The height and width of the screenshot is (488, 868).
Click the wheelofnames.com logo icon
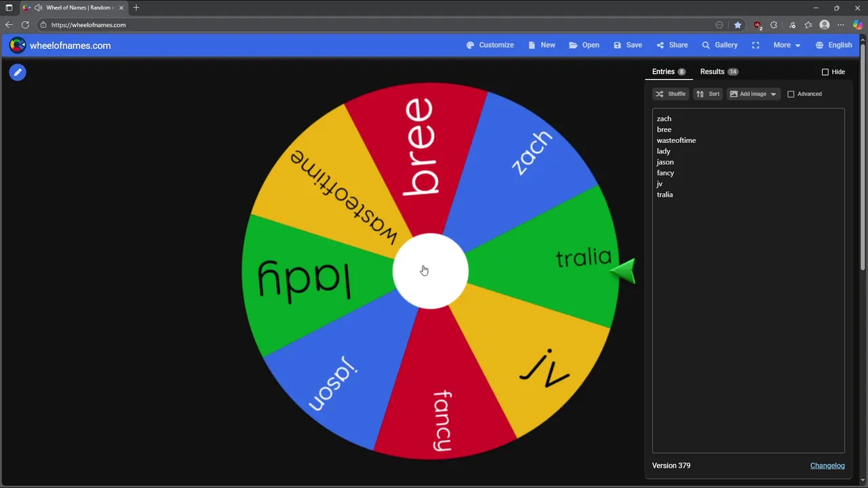point(18,45)
